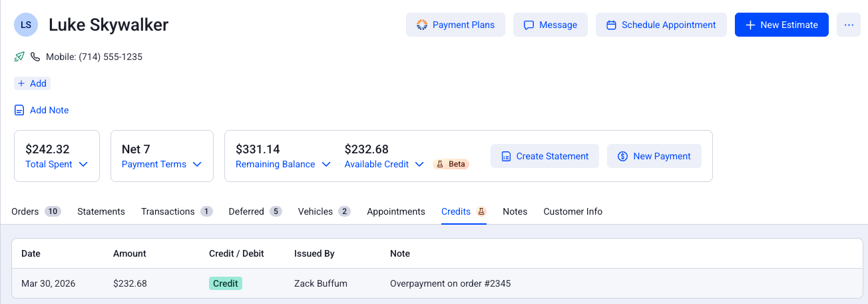The image size is (868, 304).
Task: Click the Beta flask badge
Action: click(x=451, y=164)
